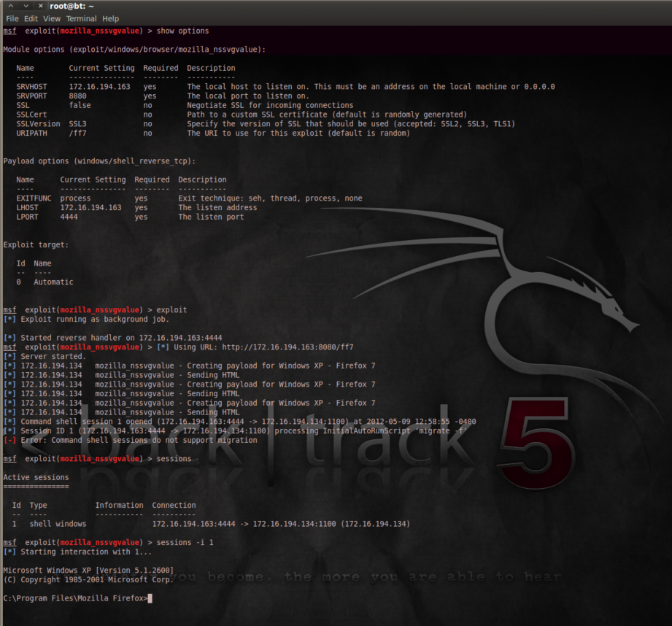Click the 'Starting interaction with 1...' line
672x626 pixels.
(x=77, y=552)
